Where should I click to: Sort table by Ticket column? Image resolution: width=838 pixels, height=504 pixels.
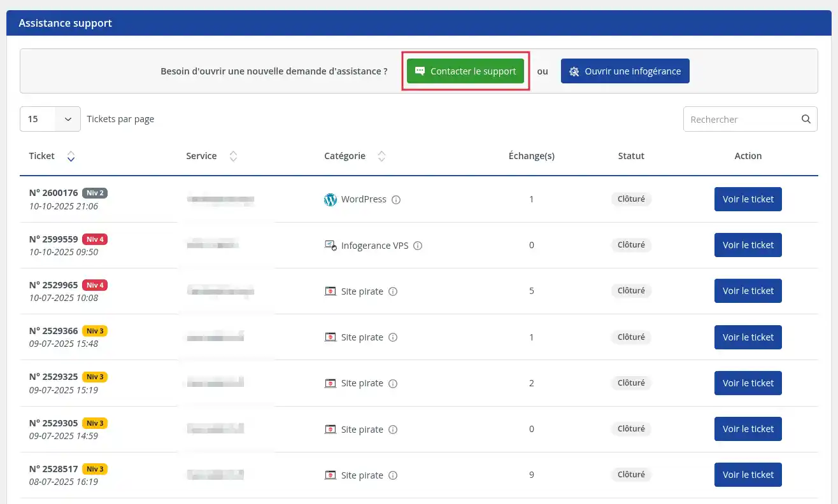71,157
